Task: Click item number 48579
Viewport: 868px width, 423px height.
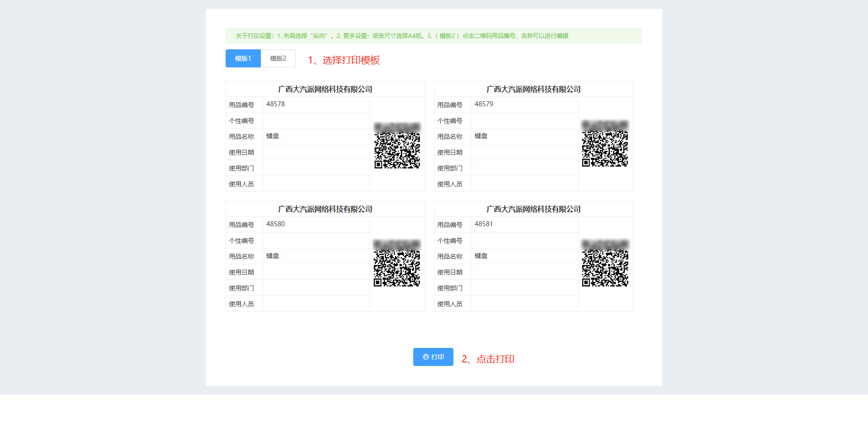Action: pos(484,104)
